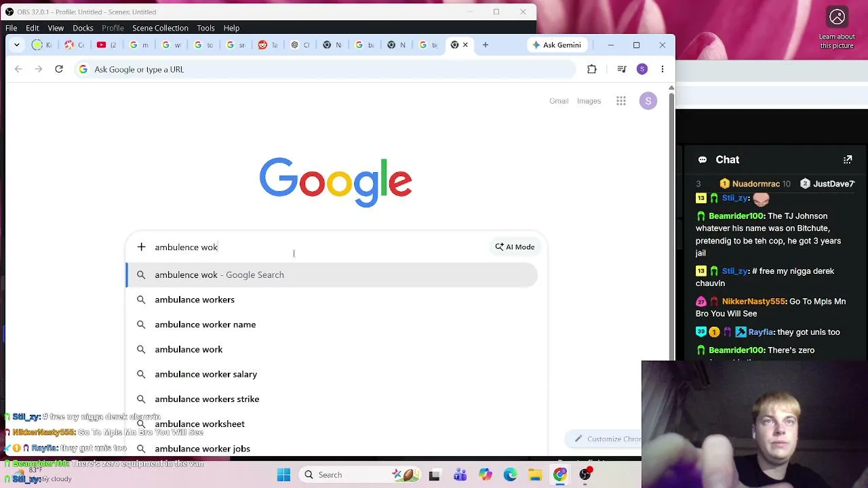Viewport: 868px width, 488px height.
Task: Click the Customize Chrome button
Action: click(x=605, y=439)
